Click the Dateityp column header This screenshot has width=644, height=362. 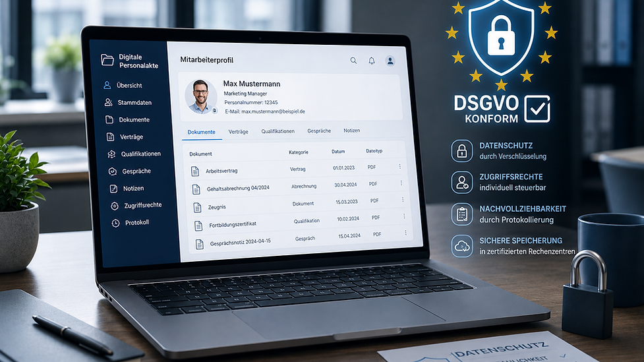pos(374,151)
